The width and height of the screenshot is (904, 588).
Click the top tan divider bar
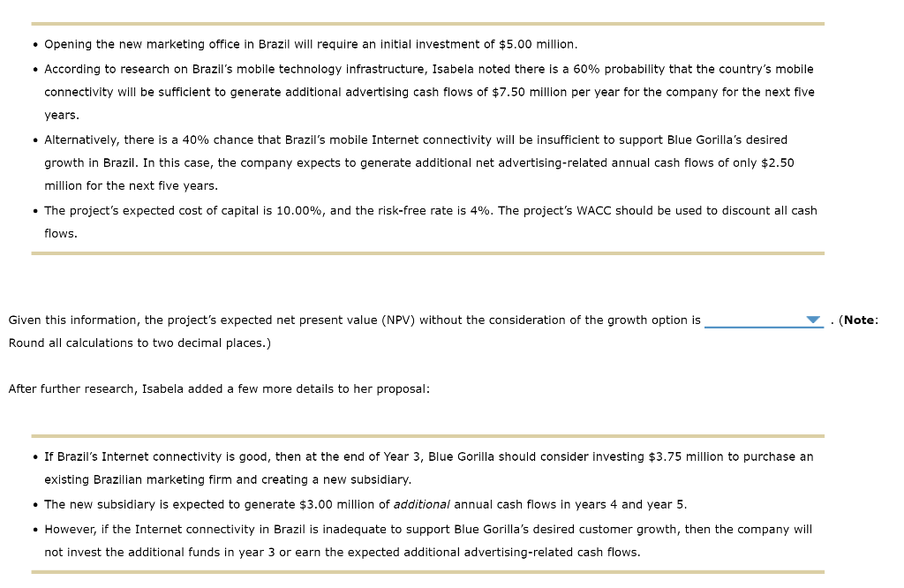427,23
